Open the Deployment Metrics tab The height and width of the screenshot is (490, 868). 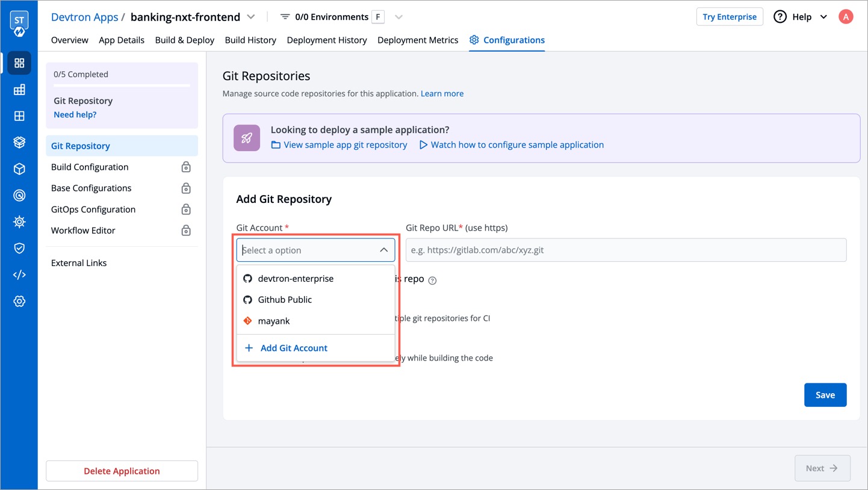click(418, 40)
